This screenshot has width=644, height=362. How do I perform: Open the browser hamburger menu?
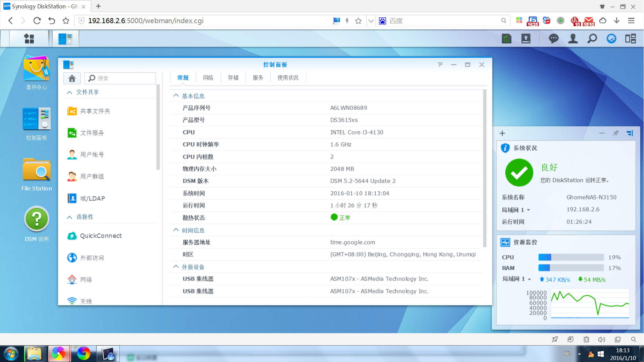click(x=631, y=21)
